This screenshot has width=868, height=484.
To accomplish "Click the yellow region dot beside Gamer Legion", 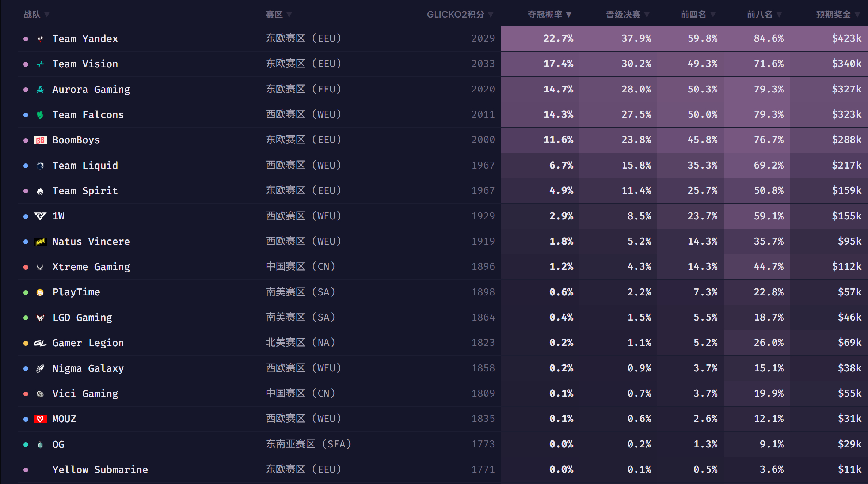I will pyautogui.click(x=26, y=343).
